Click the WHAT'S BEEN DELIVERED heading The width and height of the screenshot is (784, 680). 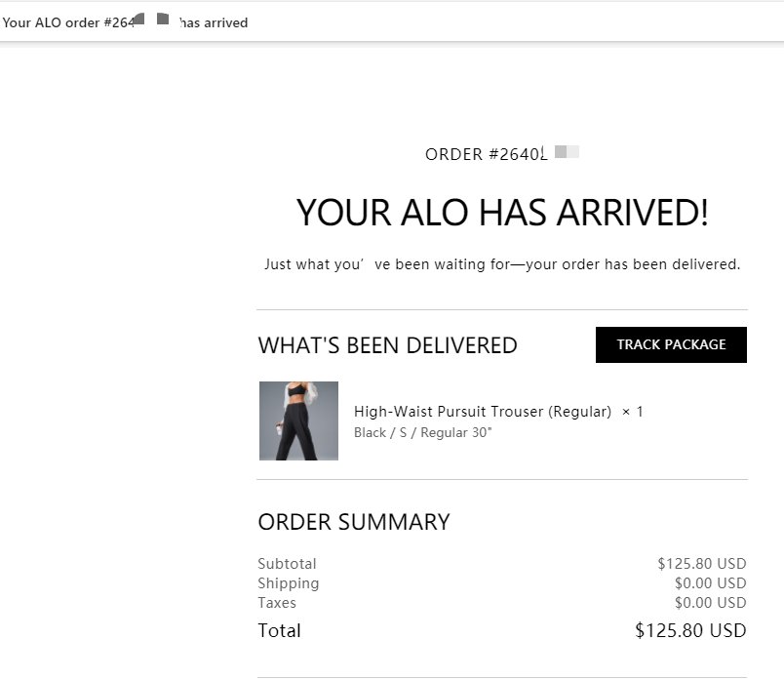coord(387,345)
